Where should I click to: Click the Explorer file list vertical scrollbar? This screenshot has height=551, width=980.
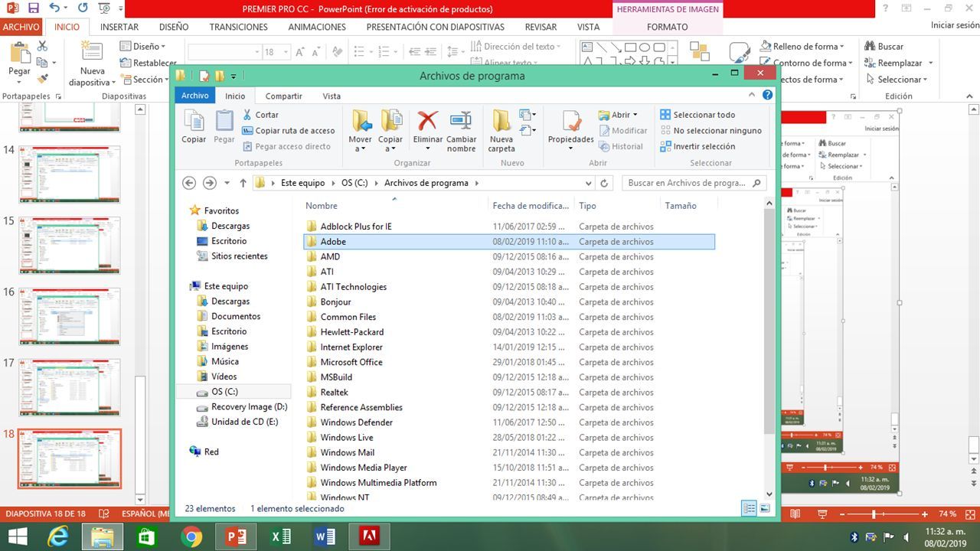pos(769,348)
